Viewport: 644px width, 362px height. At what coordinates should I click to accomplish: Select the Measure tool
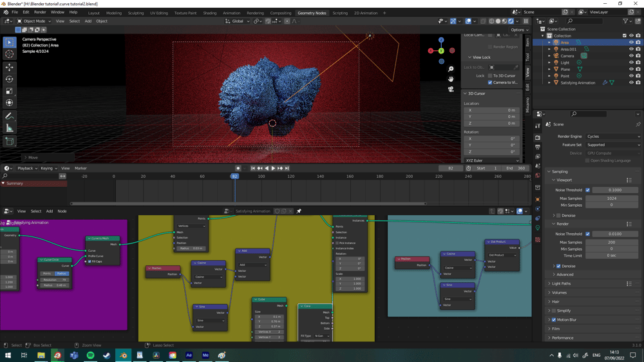click(10, 129)
